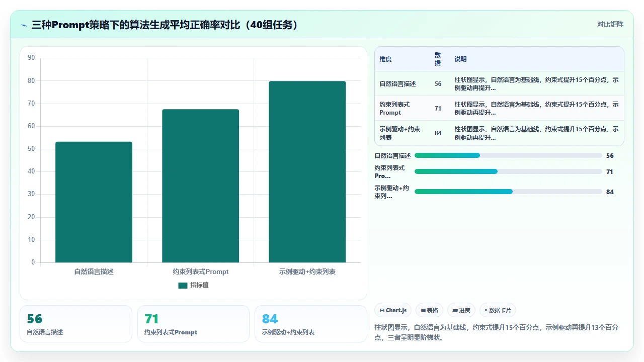This screenshot has height=362, width=644.
Task: Click the Chart.js tag
Action: click(393, 310)
